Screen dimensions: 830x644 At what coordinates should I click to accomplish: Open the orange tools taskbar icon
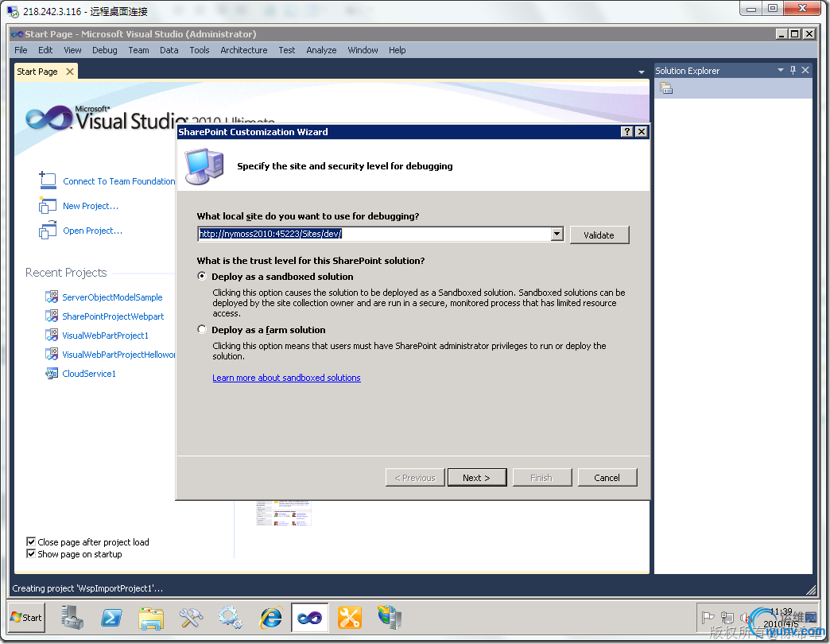tap(350, 618)
